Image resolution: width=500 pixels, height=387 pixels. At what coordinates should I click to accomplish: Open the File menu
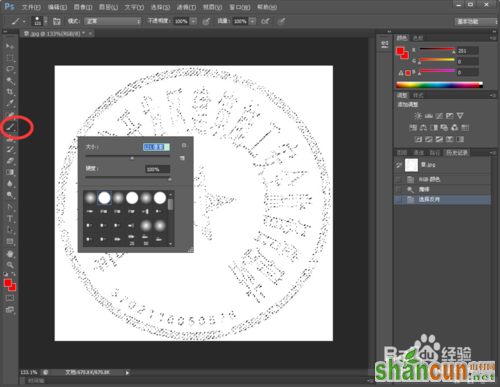pyautogui.click(x=31, y=7)
